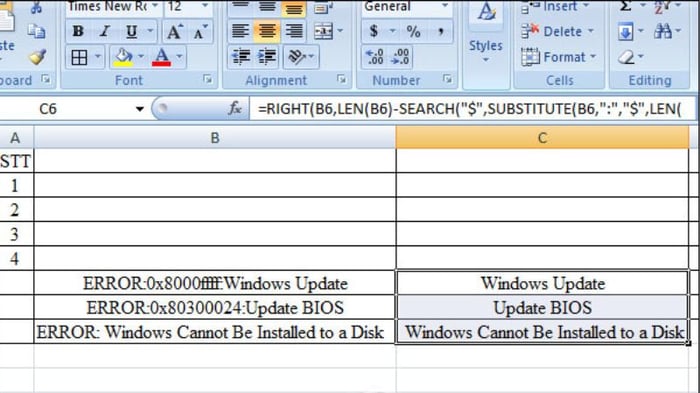Open the Borders dropdown arrow
The width and height of the screenshot is (700, 393).
pos(98,57)
